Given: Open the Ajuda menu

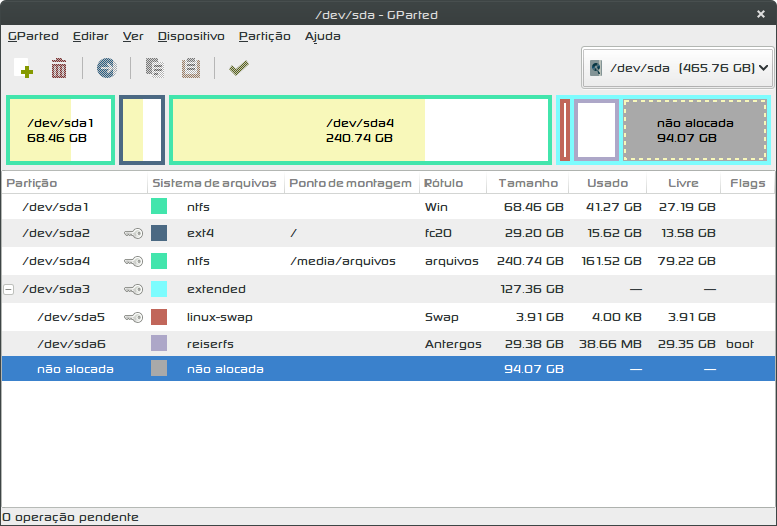Looking at the screenshot, I should click(323, 36).
